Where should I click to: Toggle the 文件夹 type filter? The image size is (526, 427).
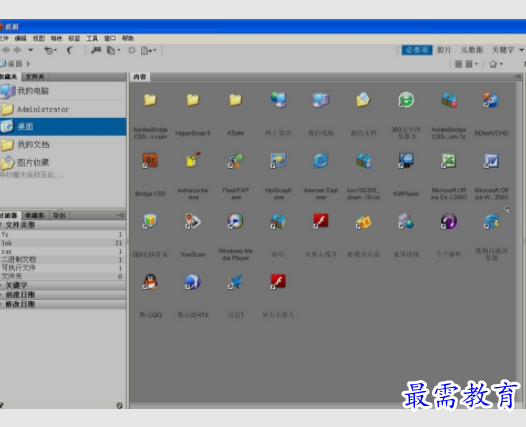click(63, 276)
